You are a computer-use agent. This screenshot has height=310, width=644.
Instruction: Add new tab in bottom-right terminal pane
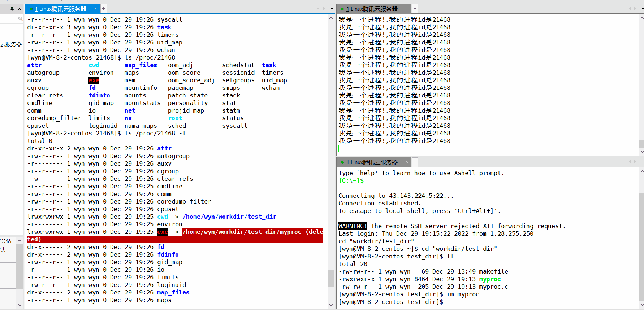[415, 162]
